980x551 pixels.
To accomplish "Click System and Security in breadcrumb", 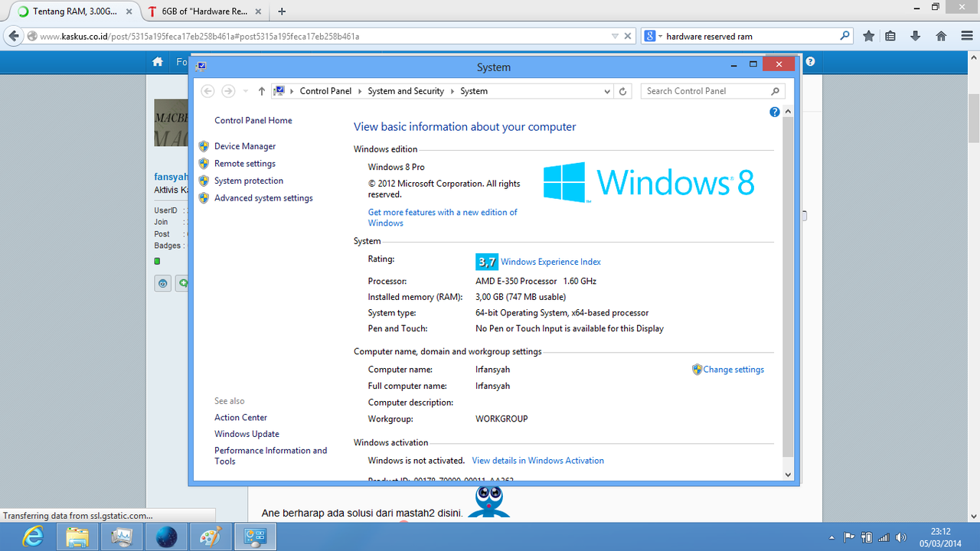I will (406, 91).
